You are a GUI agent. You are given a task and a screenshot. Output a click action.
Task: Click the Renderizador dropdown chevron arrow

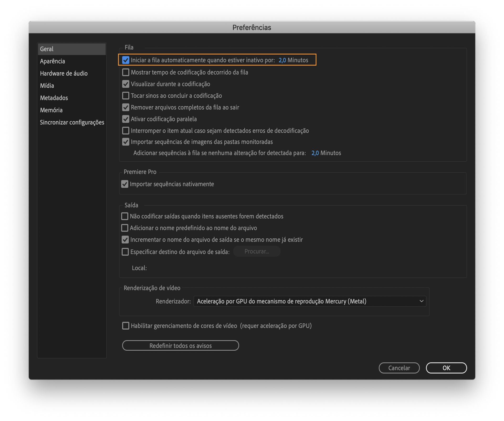tap(421, 301)
